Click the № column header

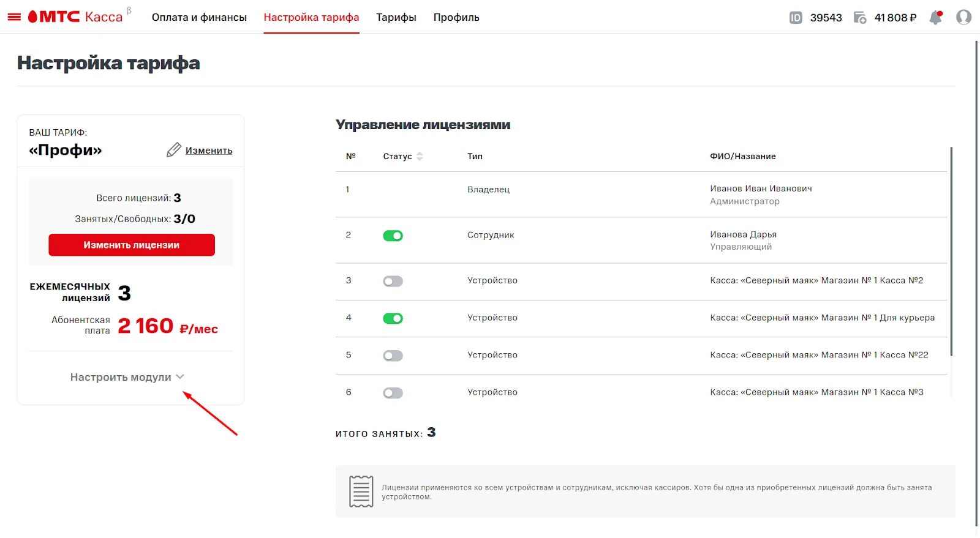pyautogui.click(x=351, y=157)
